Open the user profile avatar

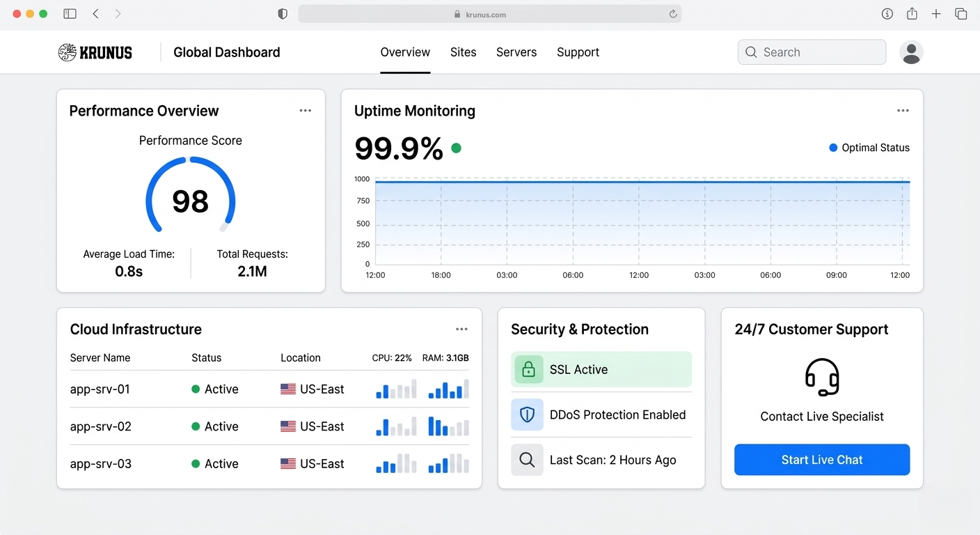point(911,52)
